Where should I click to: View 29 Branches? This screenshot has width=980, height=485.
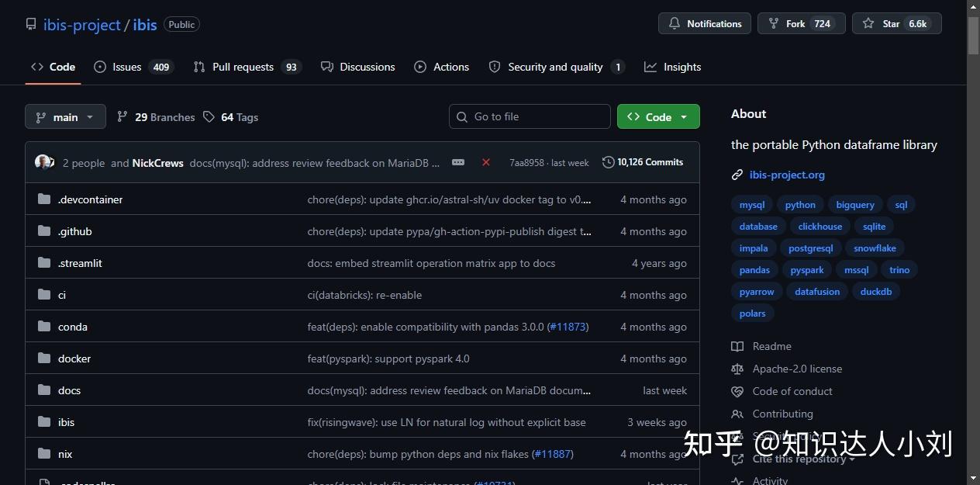click(x=156, y=117)
